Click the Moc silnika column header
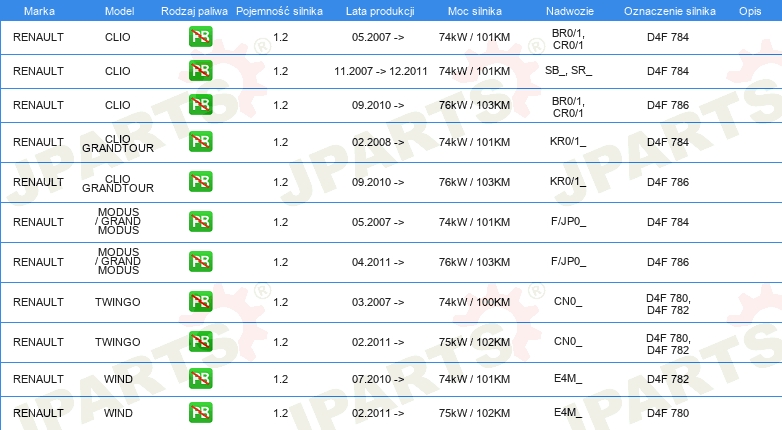 coord(475,11)
